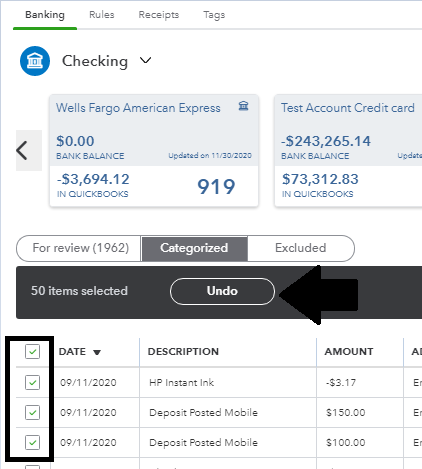The width and height of the screenshot is (422, 469).
Task: Click the 919 transaction count
Action: point(216,186)
